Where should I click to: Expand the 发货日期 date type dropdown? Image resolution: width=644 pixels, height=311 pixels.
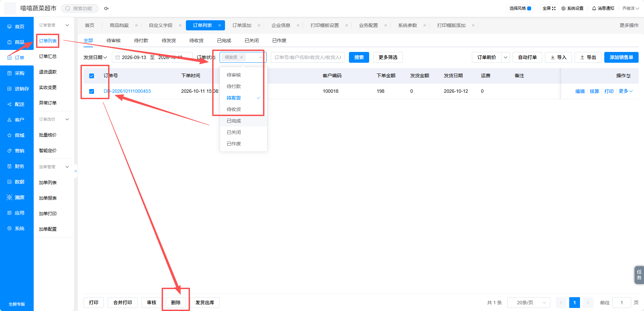pos(95,57)
